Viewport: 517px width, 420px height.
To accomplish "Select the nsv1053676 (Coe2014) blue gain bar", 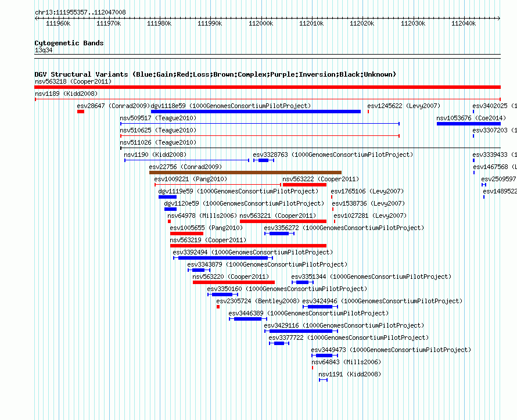I will [469, 124].
